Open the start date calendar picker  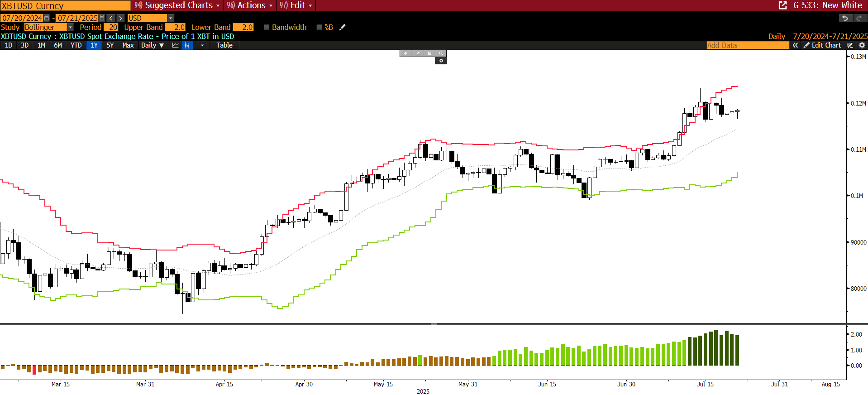(x=47, y=18)
